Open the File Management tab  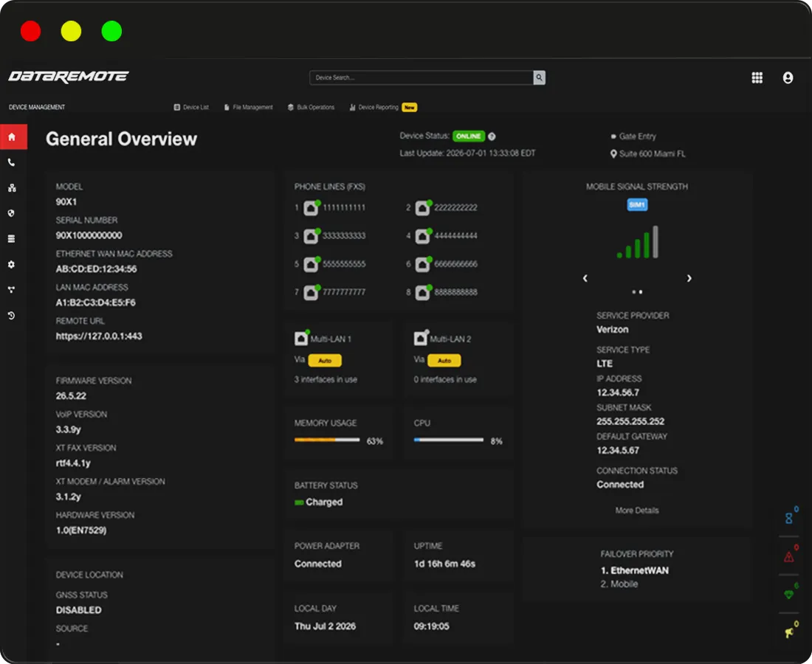[249, 107]
